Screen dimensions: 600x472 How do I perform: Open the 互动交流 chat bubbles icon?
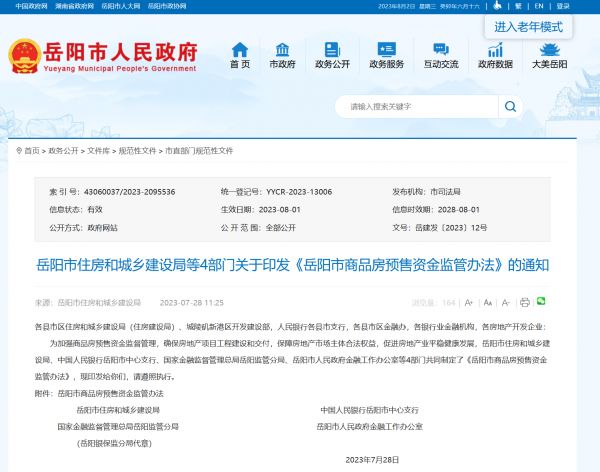(441, 50)
